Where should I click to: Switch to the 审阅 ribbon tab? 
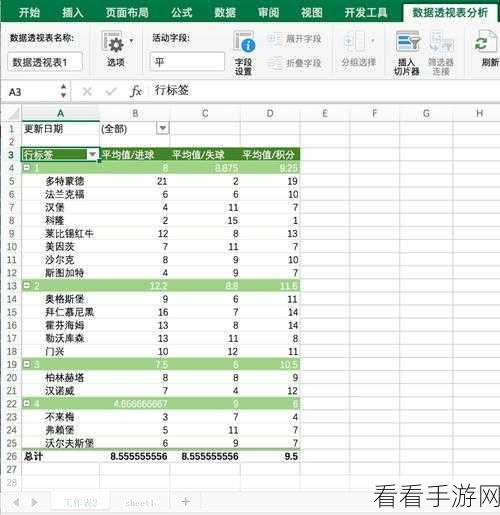[268, 13]
